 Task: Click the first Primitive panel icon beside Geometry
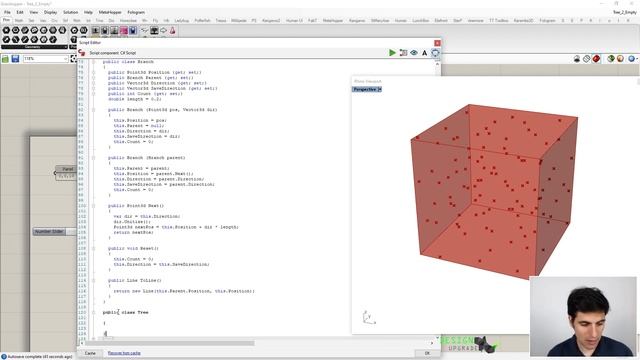(x=74, y=30)
